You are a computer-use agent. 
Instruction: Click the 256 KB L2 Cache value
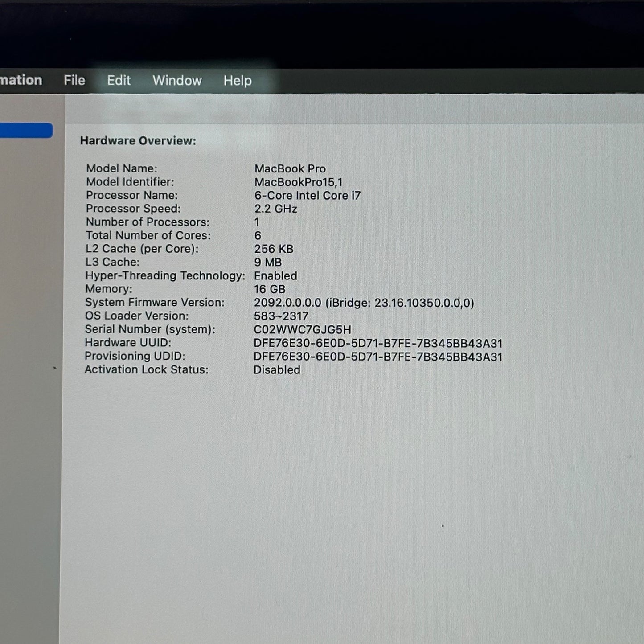click(274, 249)
